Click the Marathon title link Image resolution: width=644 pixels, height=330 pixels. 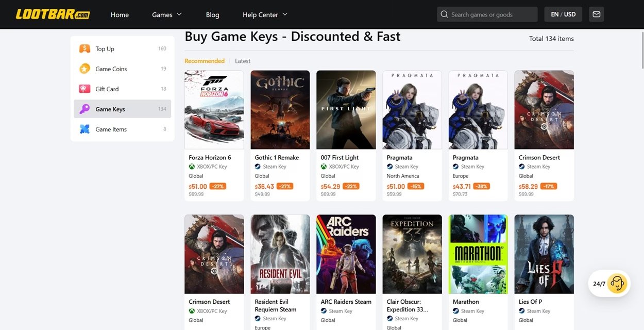tap(466, 302)
